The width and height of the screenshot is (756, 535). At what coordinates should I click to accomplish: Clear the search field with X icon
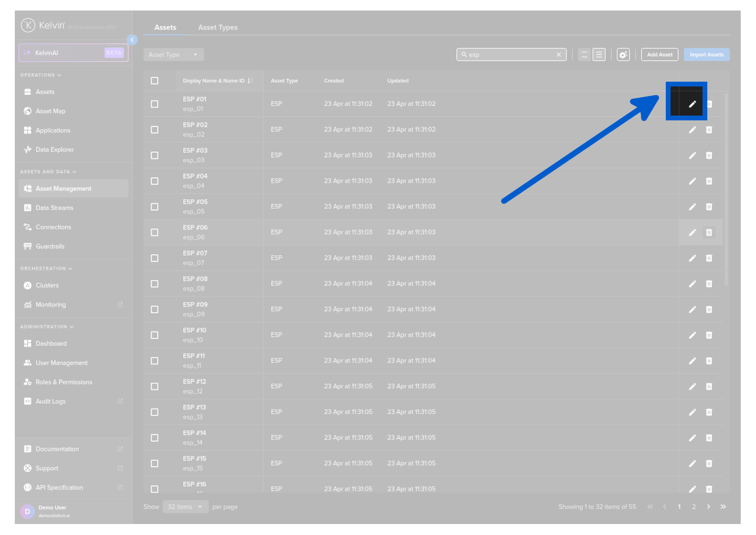click(x=558, y=55)
